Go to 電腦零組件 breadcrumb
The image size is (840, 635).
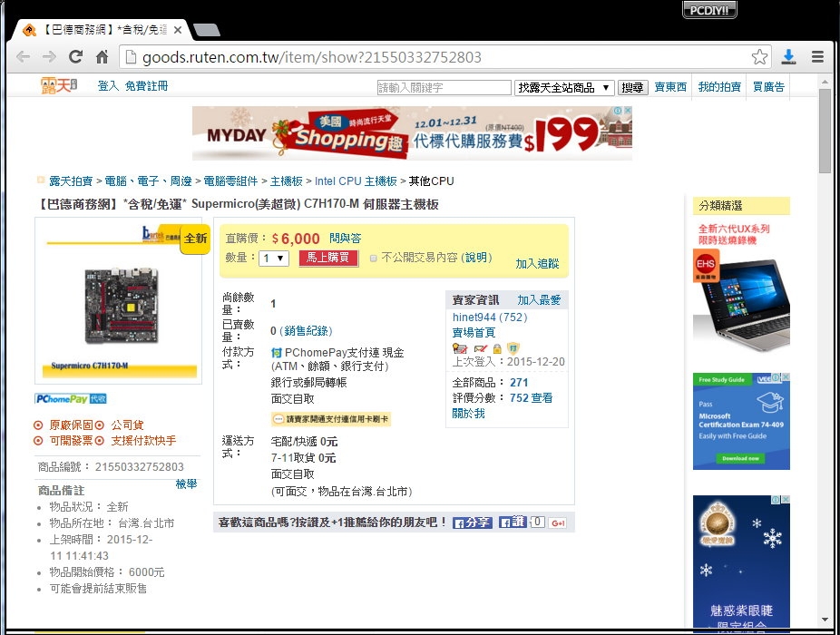[x=230, y=181]
